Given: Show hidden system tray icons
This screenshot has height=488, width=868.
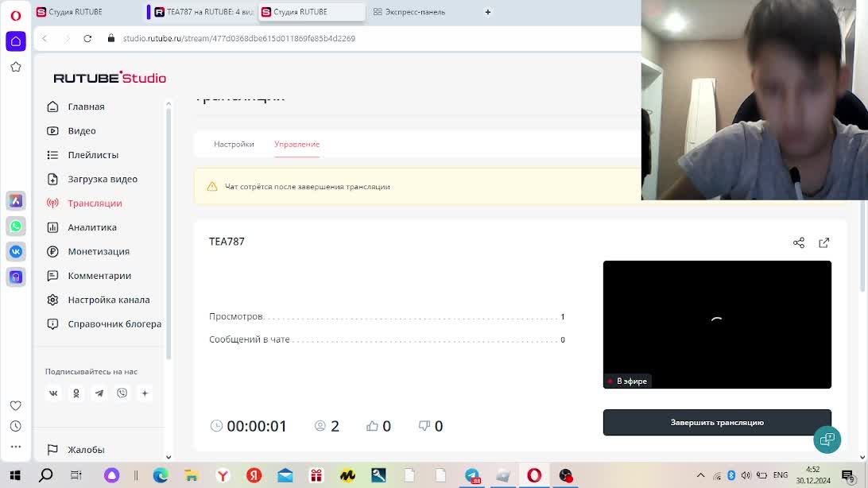Looking at the screenshot, I should pyautogui.click(x=700, y=475).
